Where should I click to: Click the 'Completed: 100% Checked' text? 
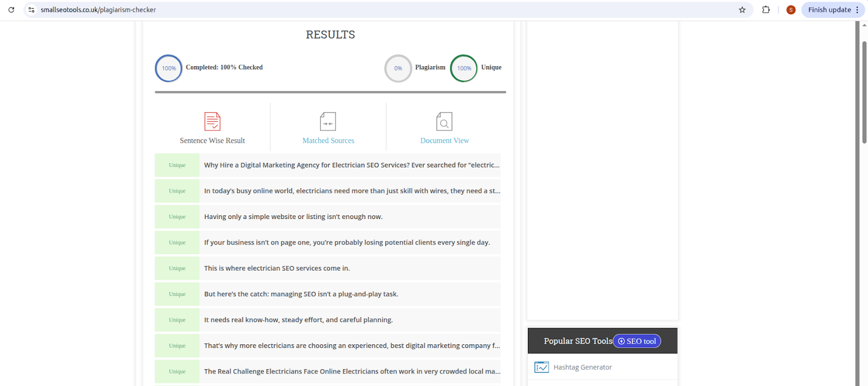point(224,67)
